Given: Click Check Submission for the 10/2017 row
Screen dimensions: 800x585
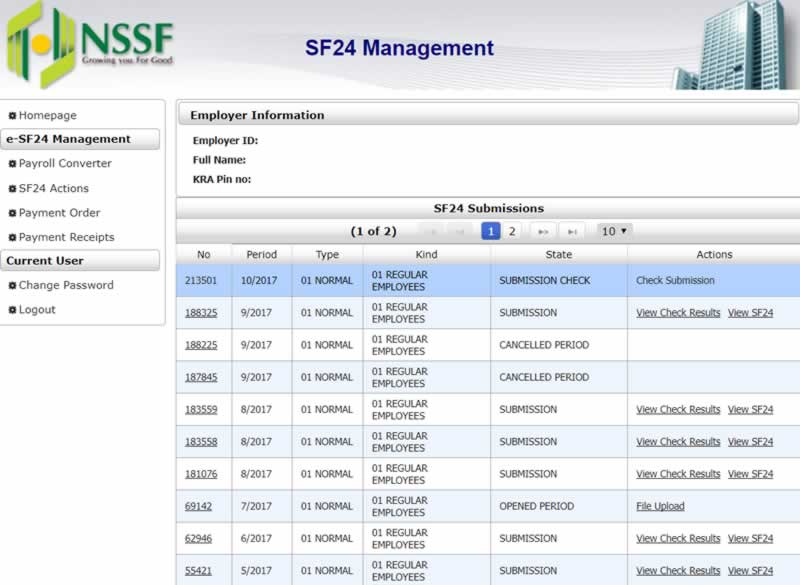Looking at the screenshot, I should (675, 281).
